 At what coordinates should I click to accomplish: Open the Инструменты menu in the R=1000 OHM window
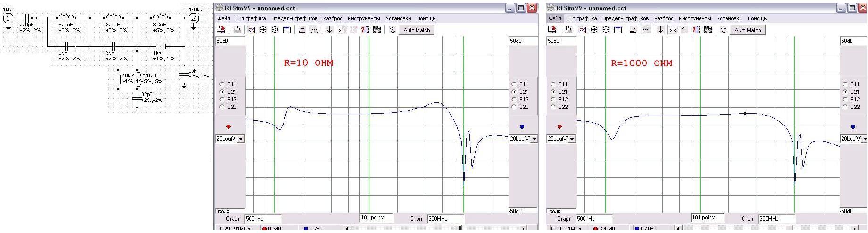[x=694, y=18]
